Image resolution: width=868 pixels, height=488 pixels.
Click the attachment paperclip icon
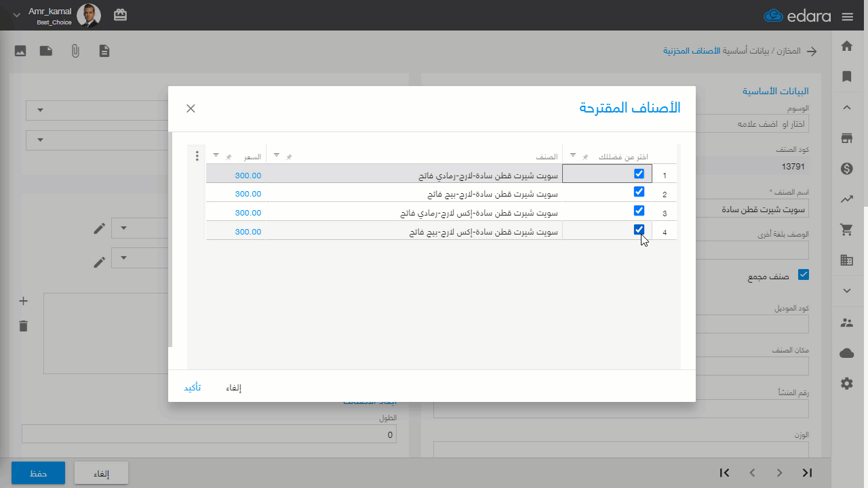coord(75,51)
